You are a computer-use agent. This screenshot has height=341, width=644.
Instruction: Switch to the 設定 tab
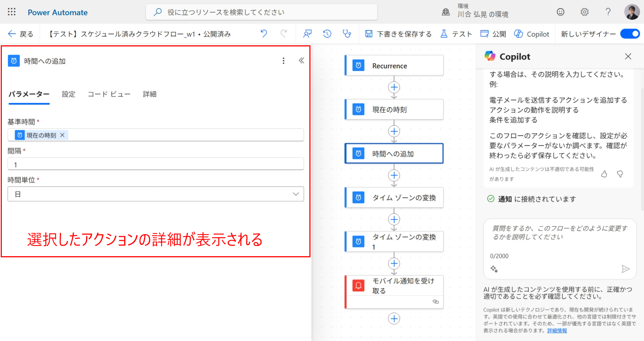click(68, 94)
